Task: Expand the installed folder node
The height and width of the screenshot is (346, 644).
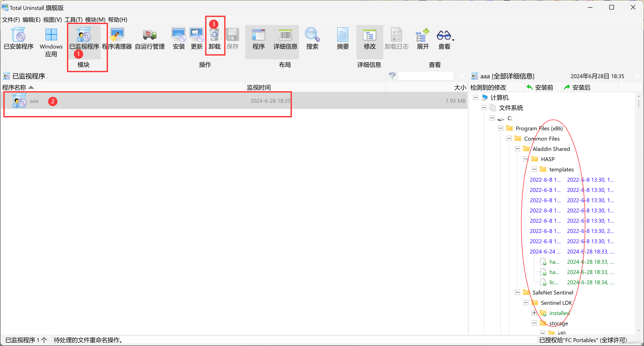Action: click(534, 313)
